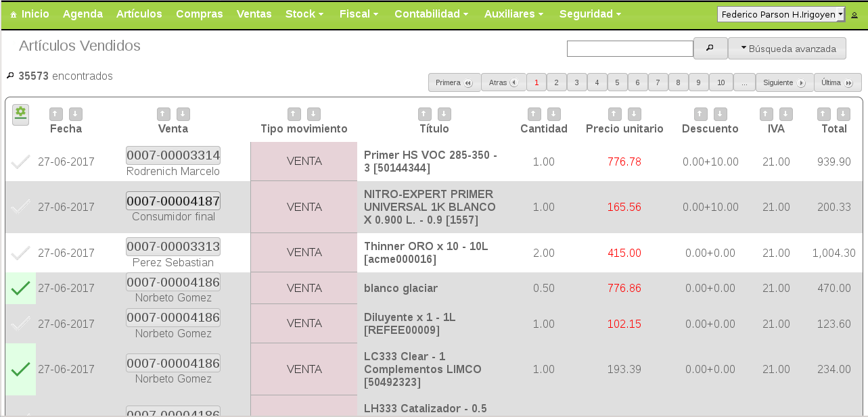Sort Precio unitario ascending arrow
Screen dimensions: 868x417
coord(614,114)
